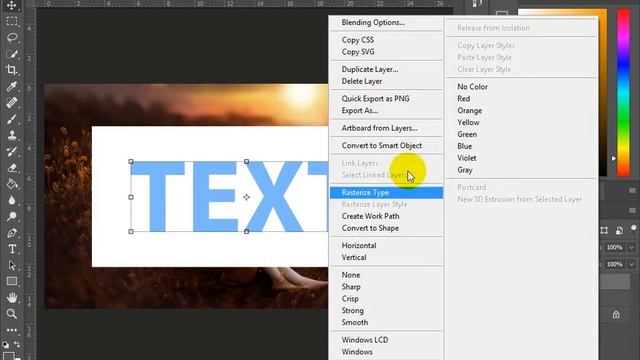Click the rainbow hue strip

623,92
